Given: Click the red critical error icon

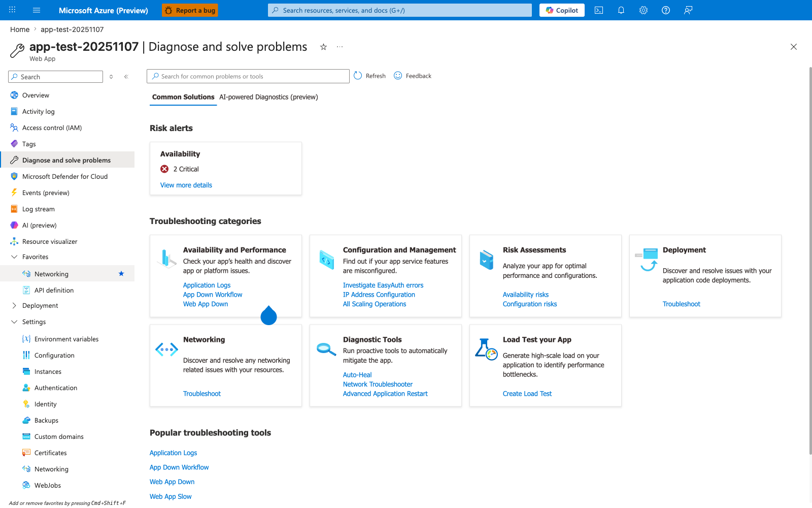Looking at the screenshot, I should click(x=164, y=169).
